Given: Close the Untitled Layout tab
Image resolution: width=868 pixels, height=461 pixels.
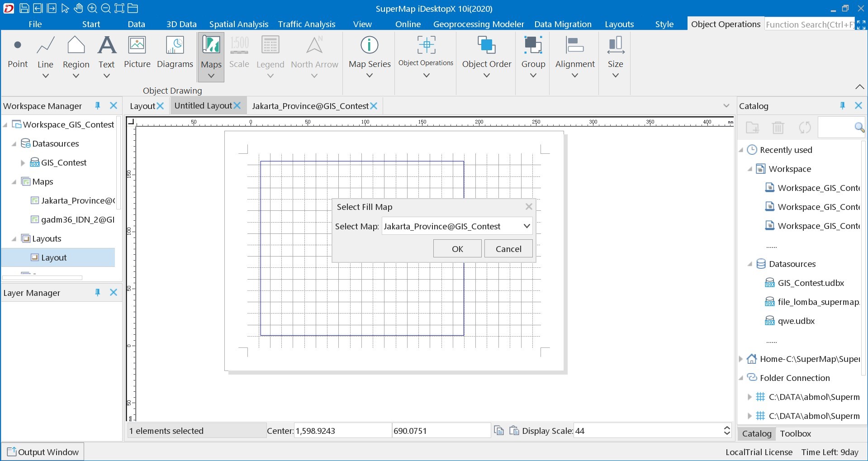Looking at the screenshot, I should 237,105.
